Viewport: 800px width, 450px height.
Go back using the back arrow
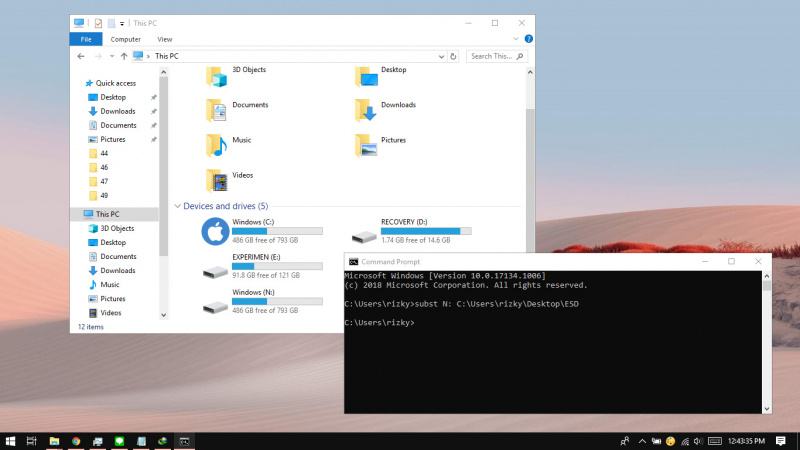(x=81, y=56)
